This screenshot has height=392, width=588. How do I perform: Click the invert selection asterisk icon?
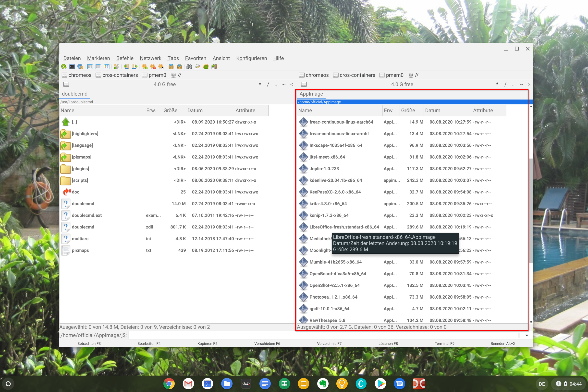tap(161, 66)
